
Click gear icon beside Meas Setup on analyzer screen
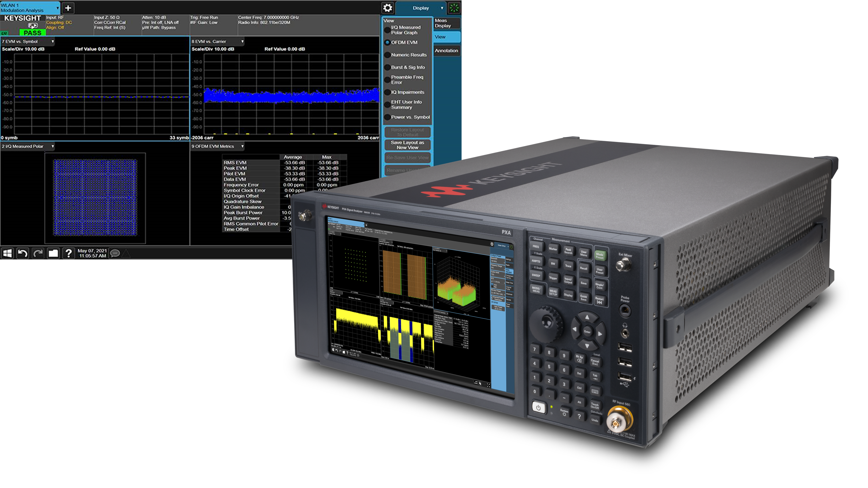click(x=492, y=244)
